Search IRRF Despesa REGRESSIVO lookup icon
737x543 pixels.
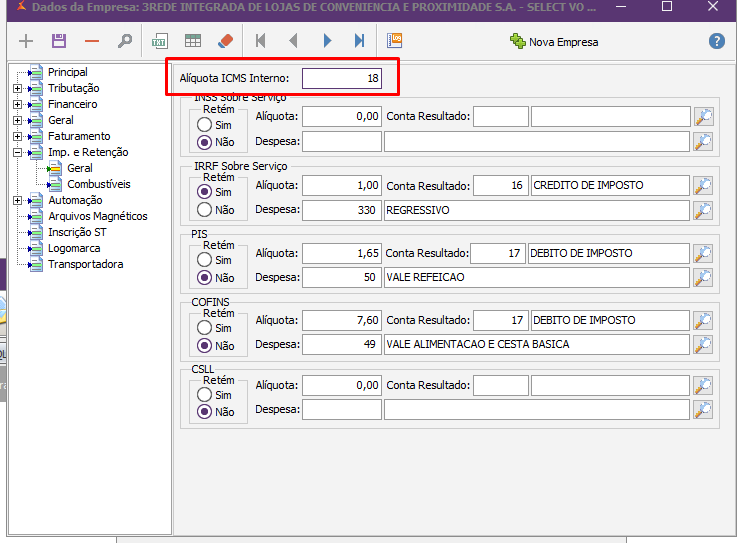(x=703, y=211)
